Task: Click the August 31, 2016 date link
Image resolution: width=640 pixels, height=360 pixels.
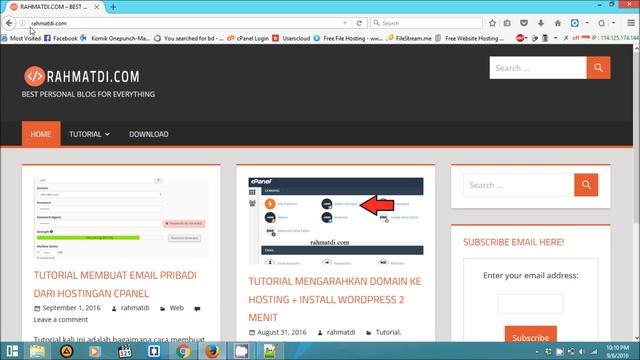Action: pos(282,332)
